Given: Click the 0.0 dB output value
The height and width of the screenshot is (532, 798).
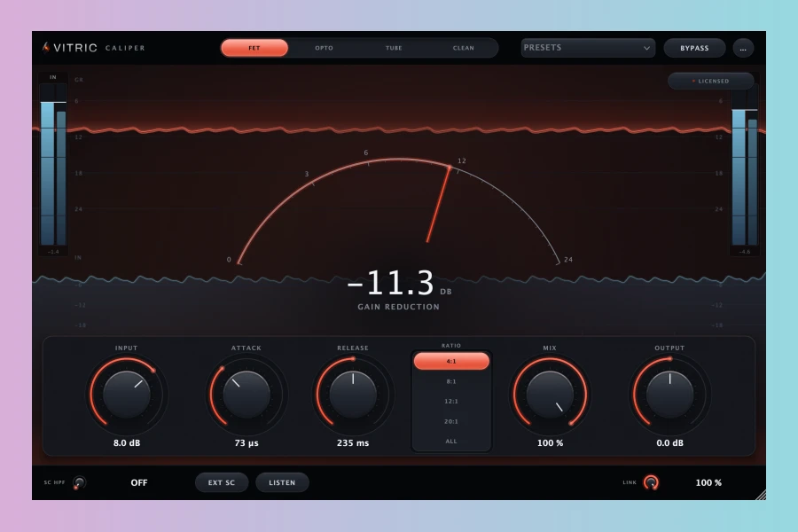Looking at the screenshot, I should (x=669, y=443).
